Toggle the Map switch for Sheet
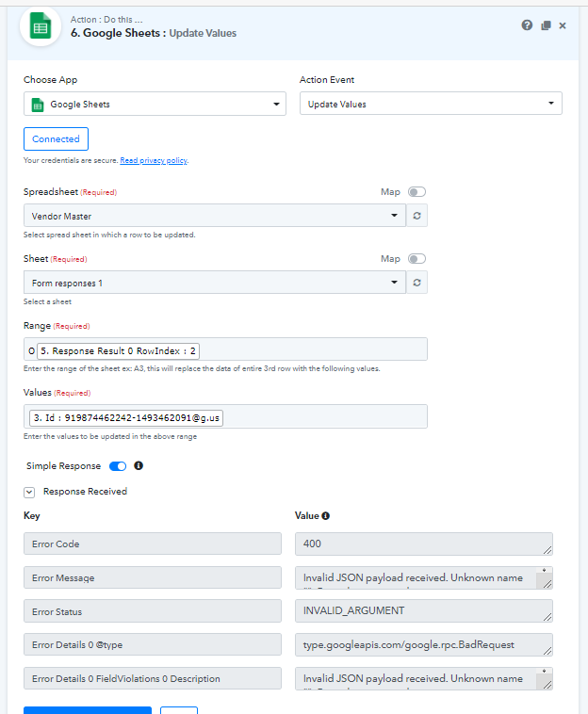588x714 pixels. coord(416,259)
